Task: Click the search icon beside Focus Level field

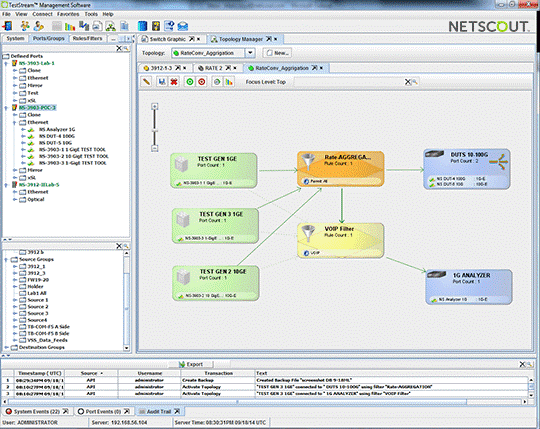Action: (x=415, y=82)
